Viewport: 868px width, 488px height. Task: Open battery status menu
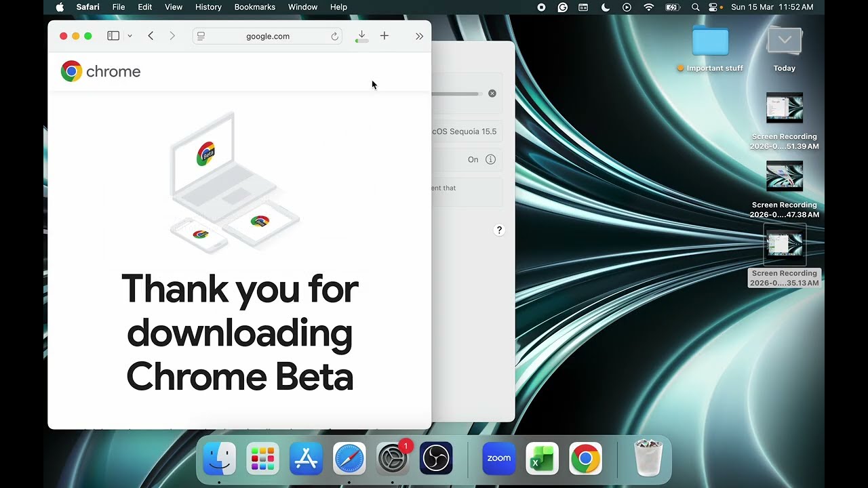[x=672, y=7]
